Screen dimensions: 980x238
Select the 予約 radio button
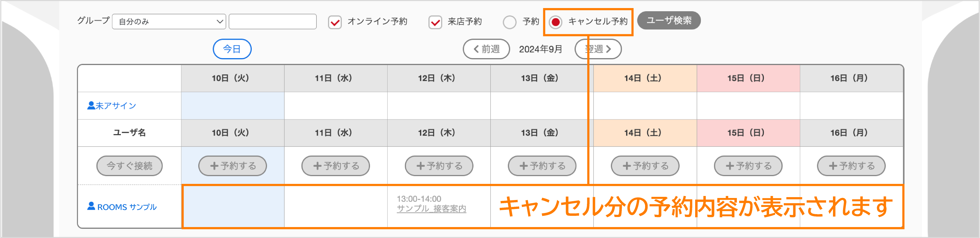tap(510, 22)
